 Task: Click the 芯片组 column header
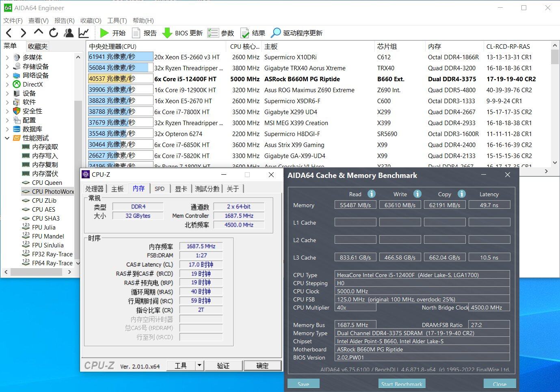(x=400, y=46)
